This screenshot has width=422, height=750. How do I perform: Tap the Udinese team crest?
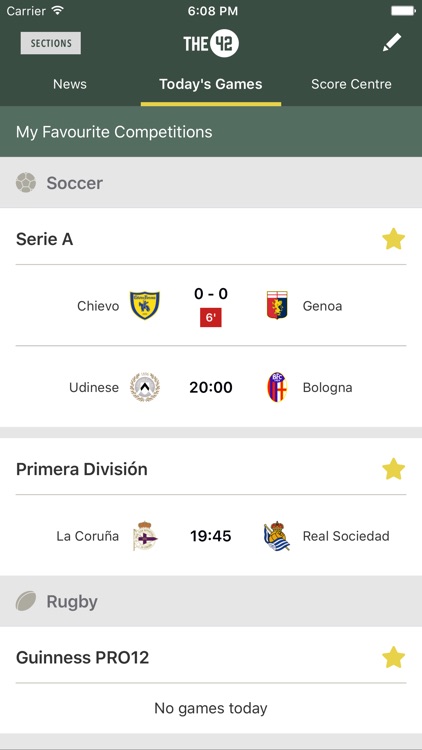144,387
